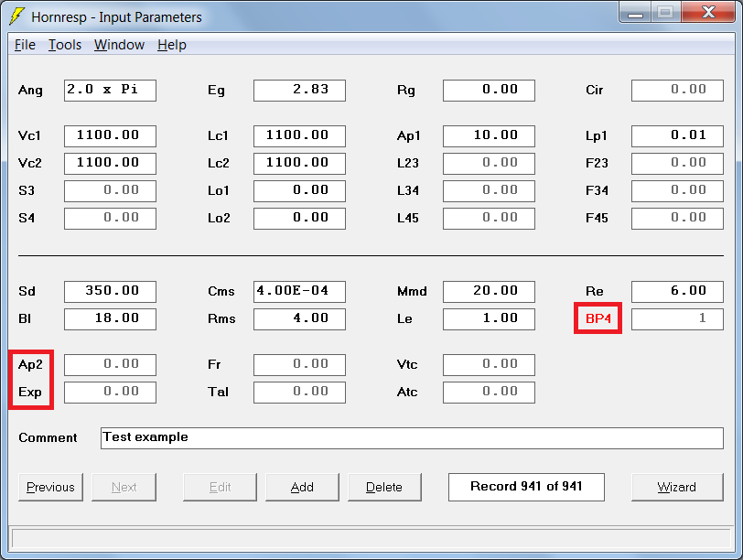
Task: Select the F45 input field
Action: pyautogui.click(x=678, y=219)
